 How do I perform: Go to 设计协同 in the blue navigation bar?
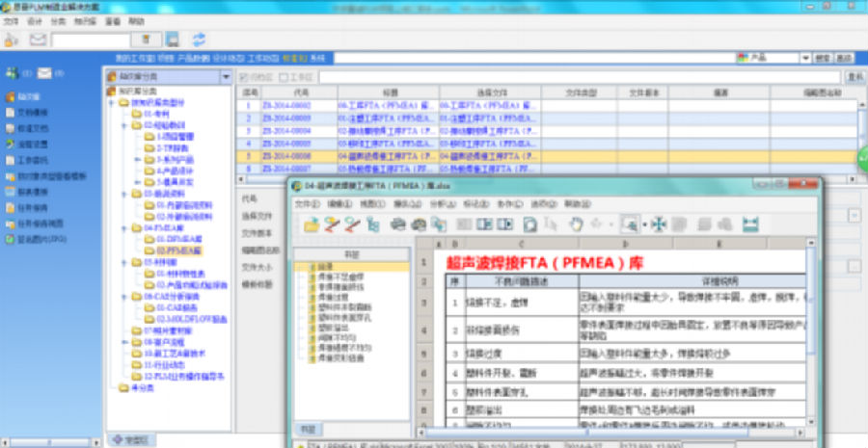(230, 58)
